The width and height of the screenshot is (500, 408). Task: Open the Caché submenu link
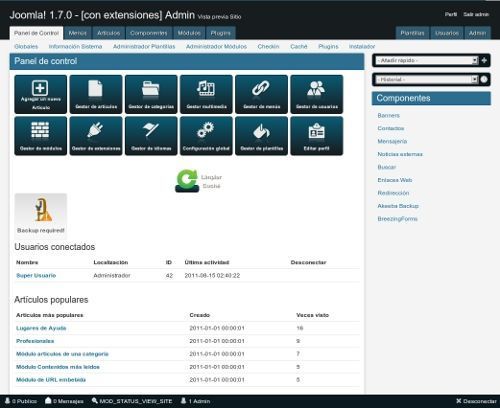tap(299, 46)
